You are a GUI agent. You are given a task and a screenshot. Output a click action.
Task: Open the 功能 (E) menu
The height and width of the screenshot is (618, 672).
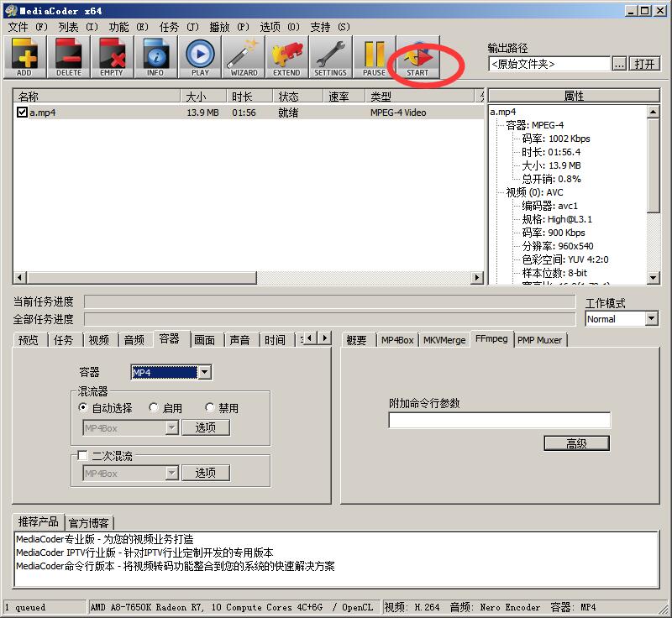pyautogui.click(x=129, y=27)
